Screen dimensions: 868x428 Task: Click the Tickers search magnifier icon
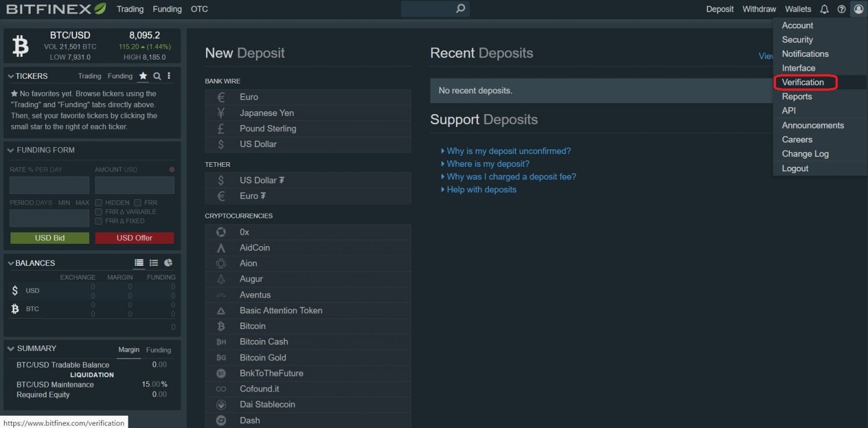coord(157,76)
